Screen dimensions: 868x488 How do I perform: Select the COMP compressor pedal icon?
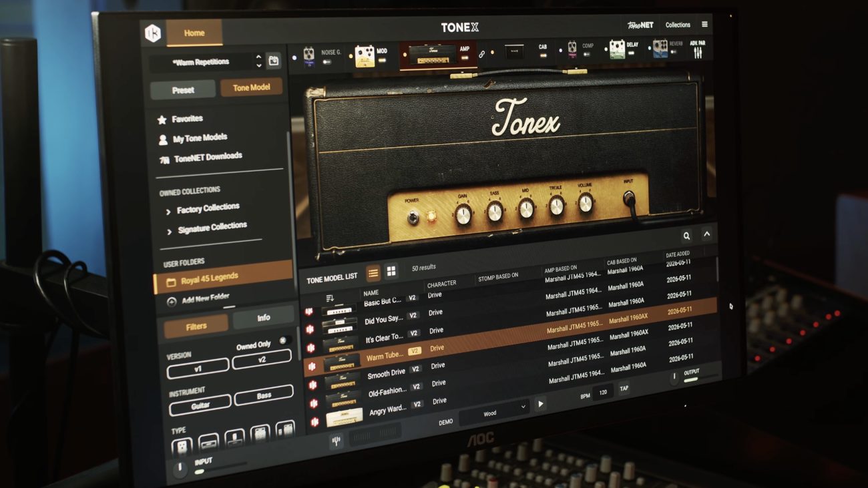coord(572,49)
